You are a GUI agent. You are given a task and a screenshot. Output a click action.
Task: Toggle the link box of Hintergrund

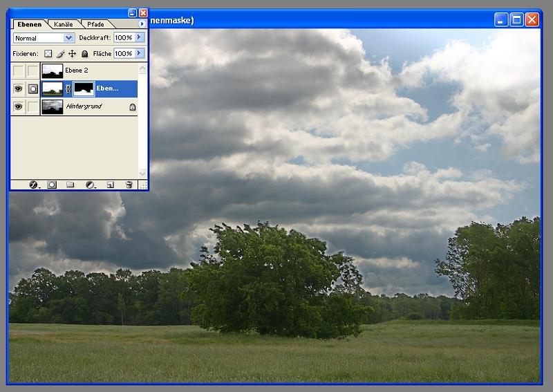pos(32,107)
